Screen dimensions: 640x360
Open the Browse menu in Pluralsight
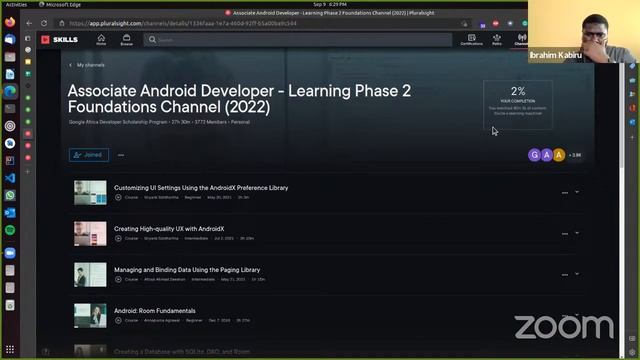pos(127,40)
